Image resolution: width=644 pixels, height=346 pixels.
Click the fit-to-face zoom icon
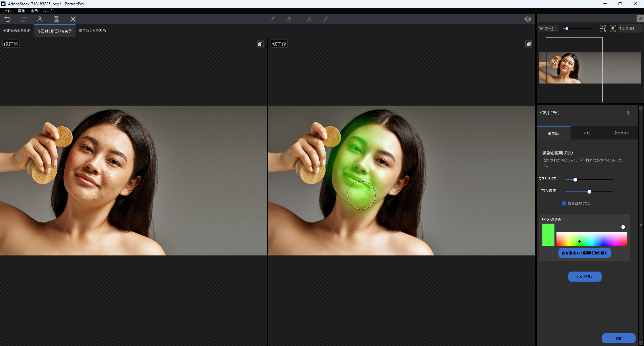[612, 28]
